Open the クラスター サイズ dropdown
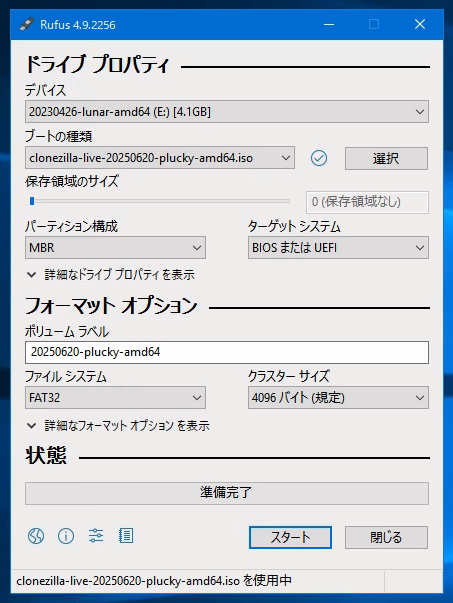 (338, 398)
